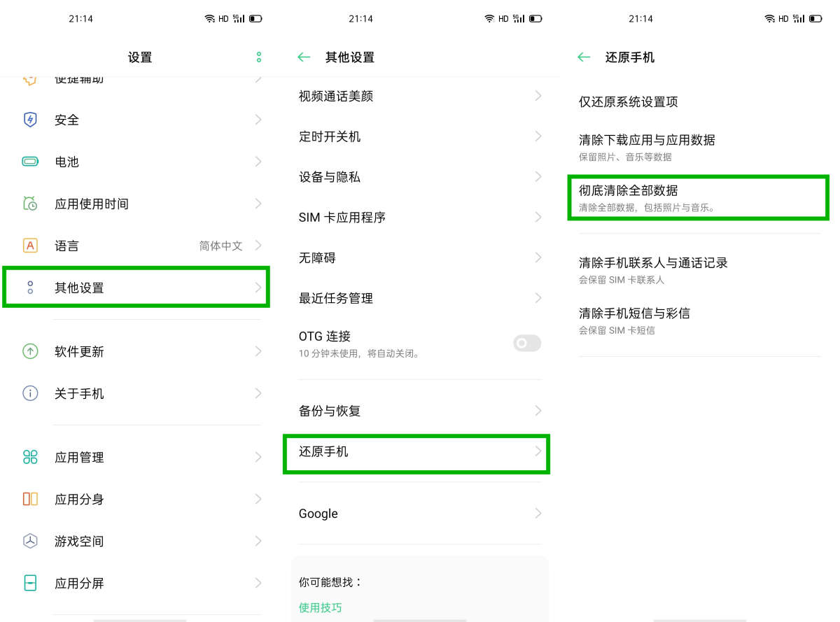This screenshot has width=840, height=622.
Task: Tap the Battery icon
Action: click(x=30, y=162)
